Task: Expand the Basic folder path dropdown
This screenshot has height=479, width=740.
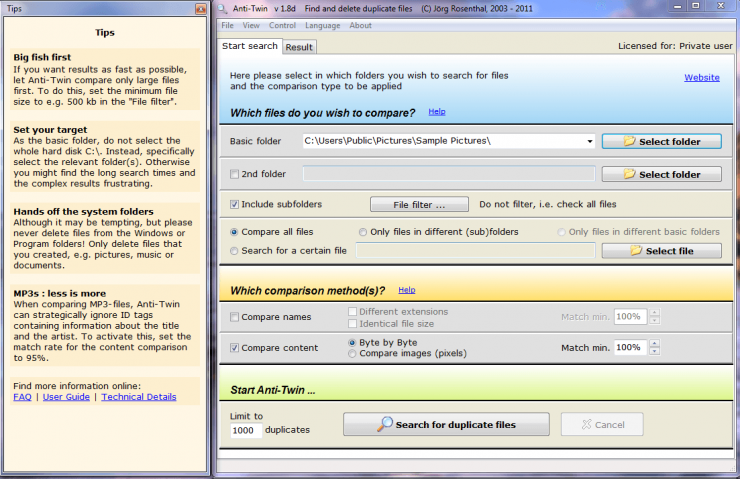Action: click(590, 141)
